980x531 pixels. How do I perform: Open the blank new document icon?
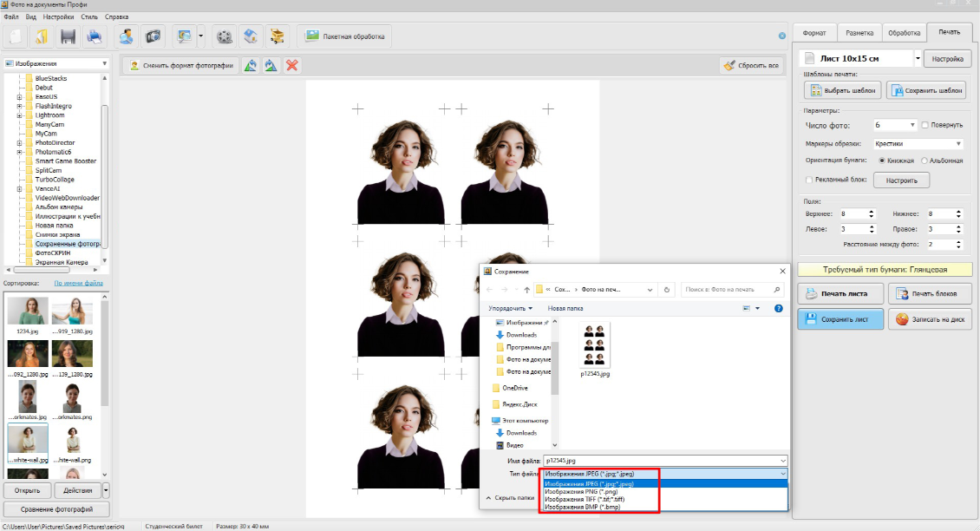pyautogui.click(x=15, y=36)
